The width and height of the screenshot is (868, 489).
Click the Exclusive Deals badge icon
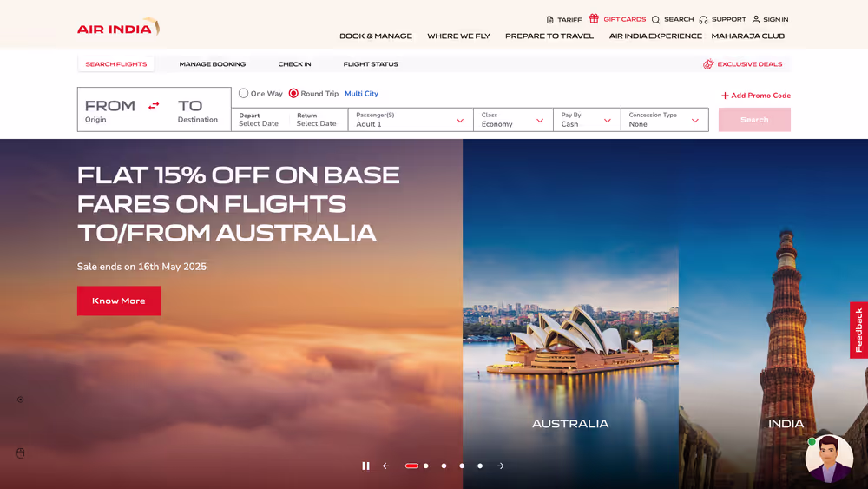708,64
